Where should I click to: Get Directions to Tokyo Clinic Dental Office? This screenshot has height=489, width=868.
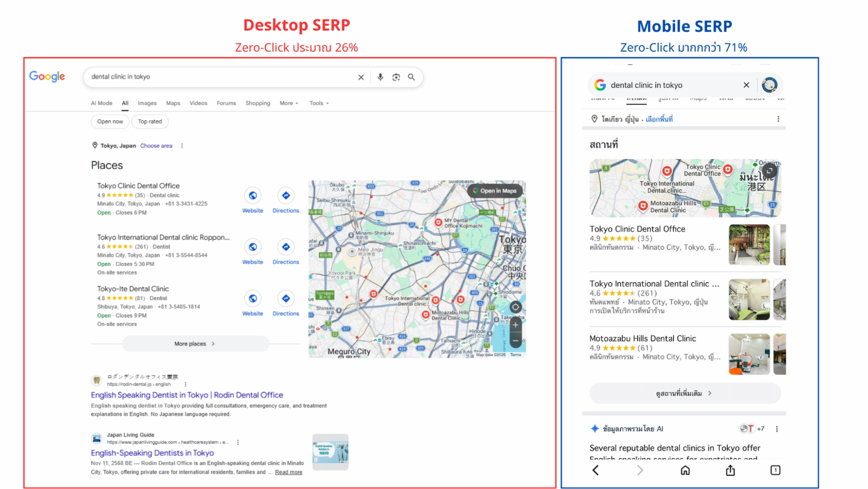286,200
